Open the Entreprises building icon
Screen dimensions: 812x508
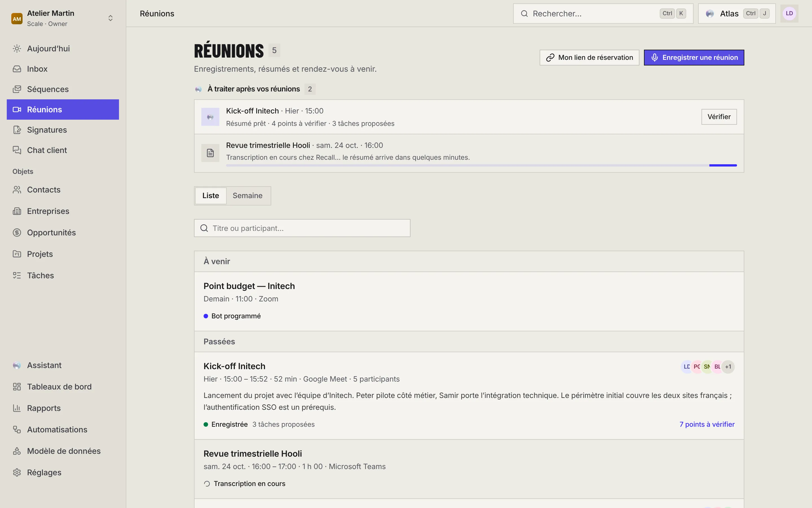tap(17, 211)
